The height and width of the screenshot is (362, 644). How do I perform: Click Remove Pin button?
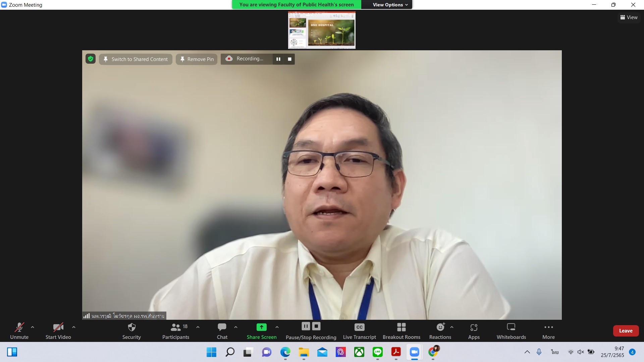pyautogui.click(x=197, y=59)
